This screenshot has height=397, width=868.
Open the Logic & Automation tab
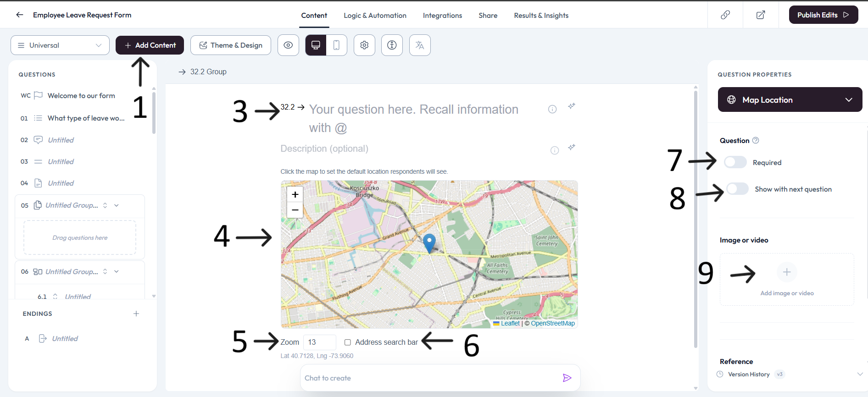point(375,15)
